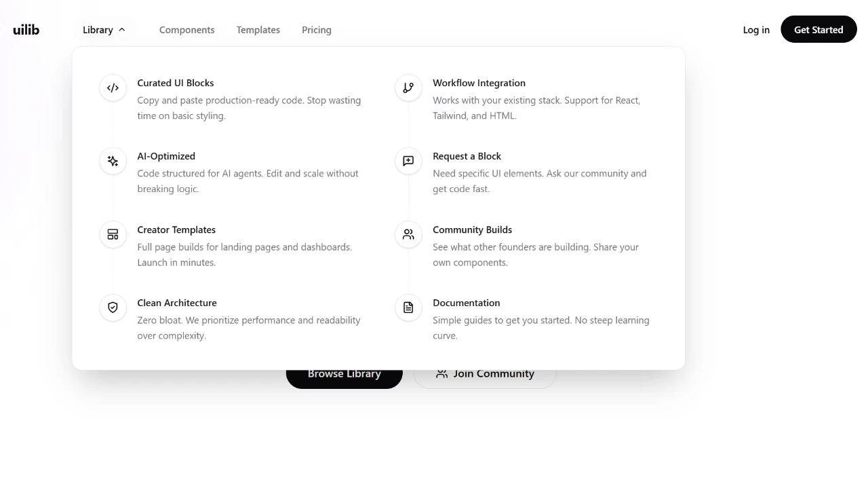
Task: Click the git branch icon for Workflow Integration
Action: (408, 88)
